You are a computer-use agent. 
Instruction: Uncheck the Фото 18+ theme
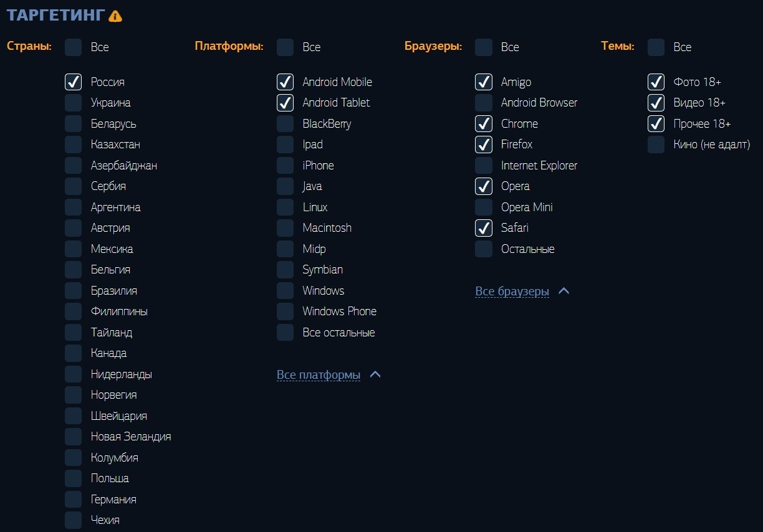[x=656, y=82]
